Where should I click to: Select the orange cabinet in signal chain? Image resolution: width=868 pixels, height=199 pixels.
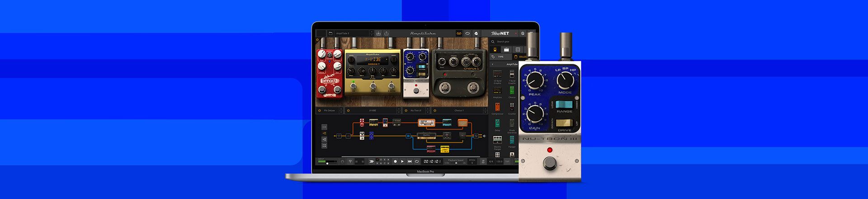pyautogui.click(x=462, y=123)
